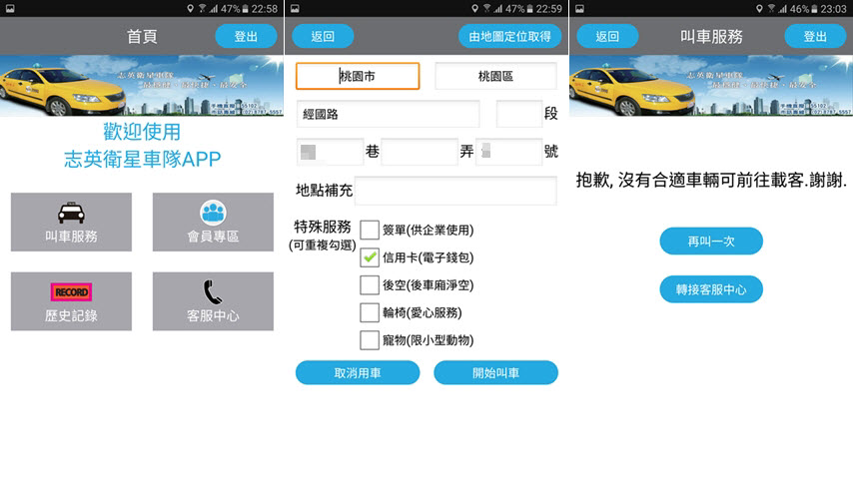The image size is (853, 504).
Task: Tap the 23:03 status bar clock
Action: (x=833, y=9)
